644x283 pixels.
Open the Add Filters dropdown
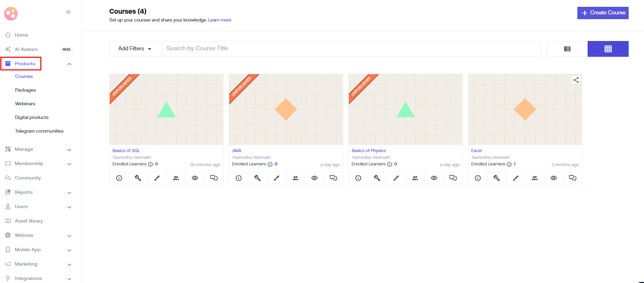(135, 49)
